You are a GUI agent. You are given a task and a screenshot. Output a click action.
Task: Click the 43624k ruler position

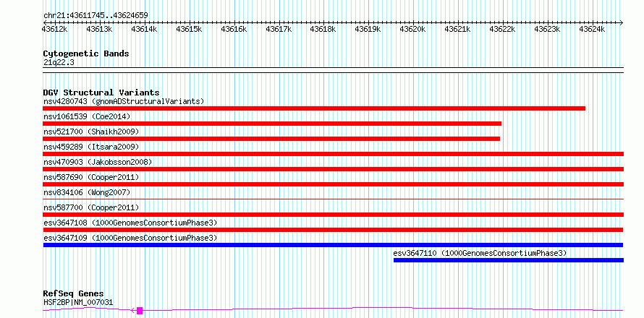[592, 29]
